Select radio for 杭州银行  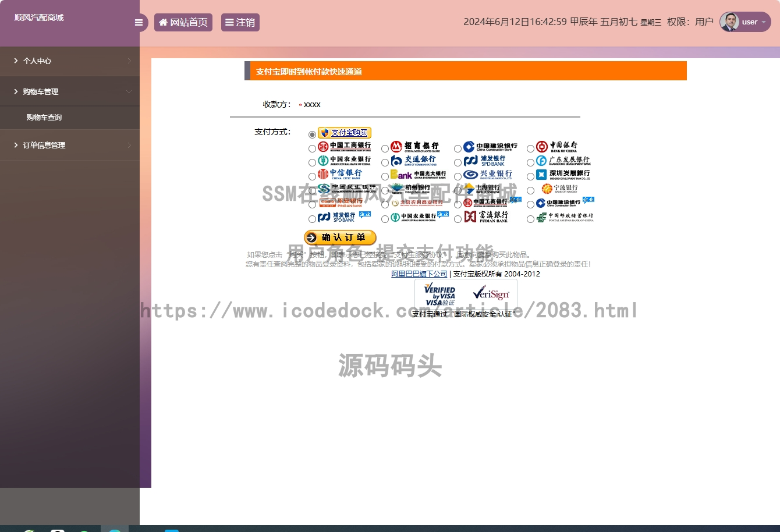pyautogui.click(x=385, y=191)
